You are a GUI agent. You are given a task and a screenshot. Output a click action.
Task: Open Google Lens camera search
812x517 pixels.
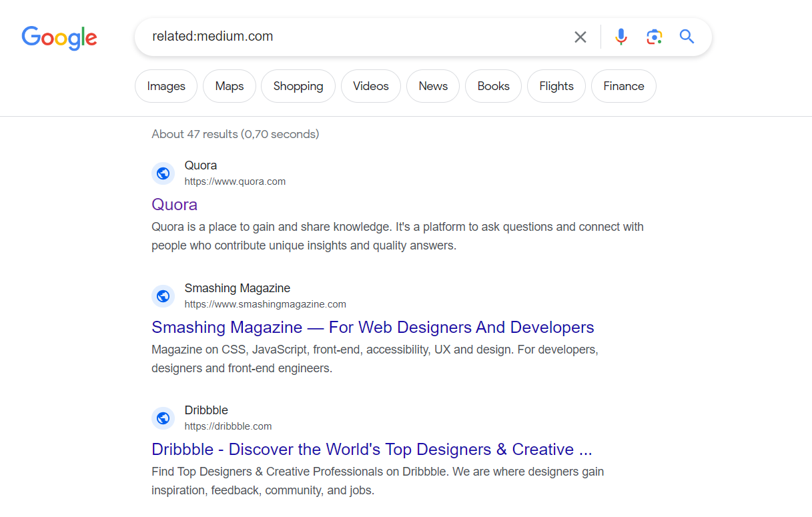point(654,37)
